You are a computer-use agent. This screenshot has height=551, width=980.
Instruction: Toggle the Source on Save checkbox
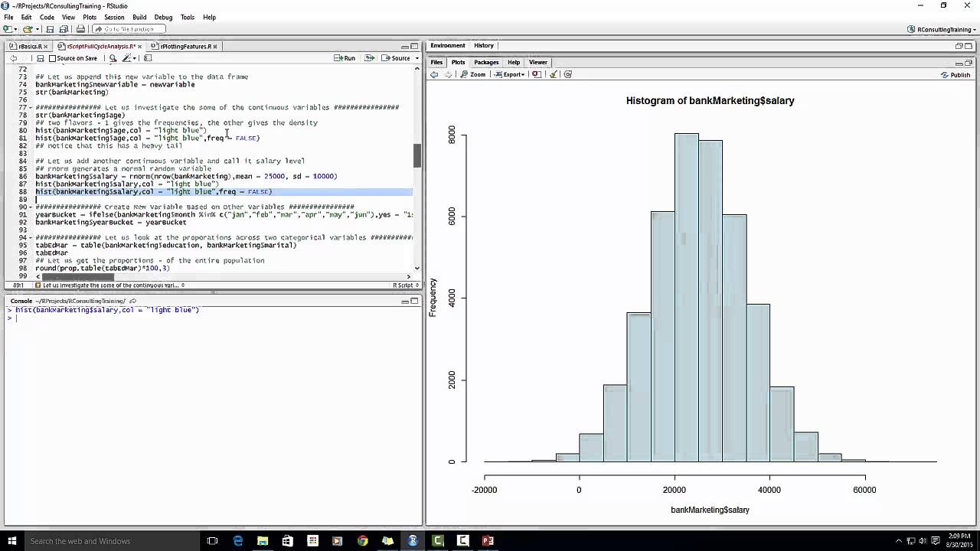click(x=52, y=58)
